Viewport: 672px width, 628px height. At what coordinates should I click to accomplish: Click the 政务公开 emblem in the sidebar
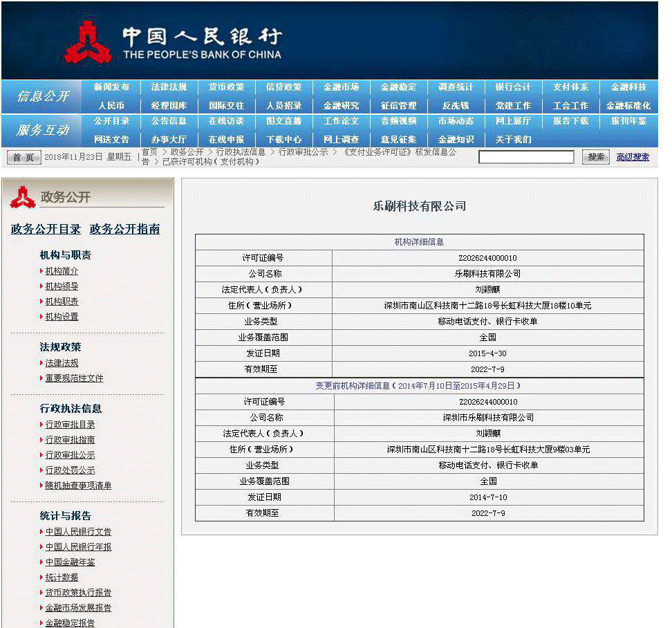tap(25, 196)
